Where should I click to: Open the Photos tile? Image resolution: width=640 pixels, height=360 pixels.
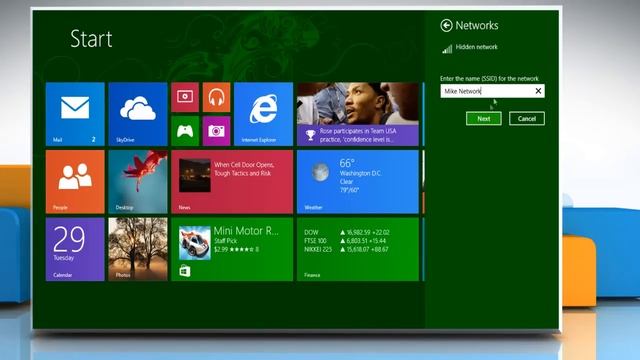pos(138,249)
